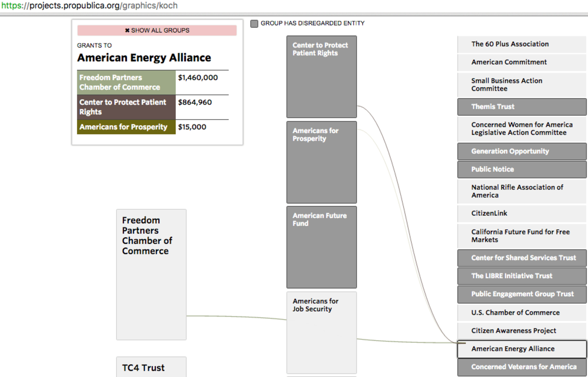This screenshot has width=588, height=377.
Task: Click Concerned Veterans for America entry
Action: (x=521, y=367)
